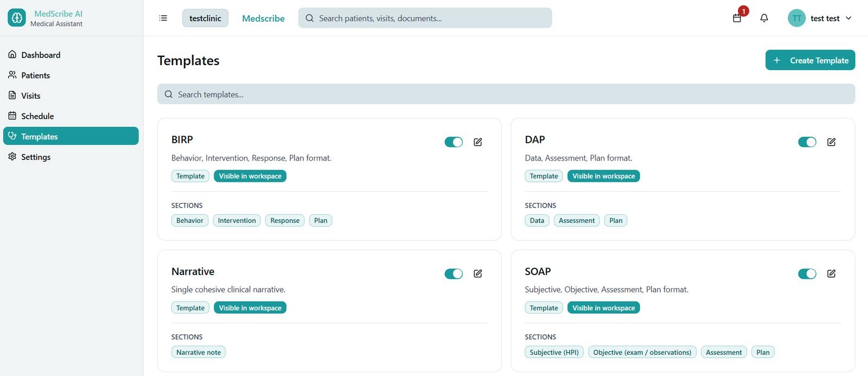Edit the SOAP template
868x376 pixels.
(831, 273)
